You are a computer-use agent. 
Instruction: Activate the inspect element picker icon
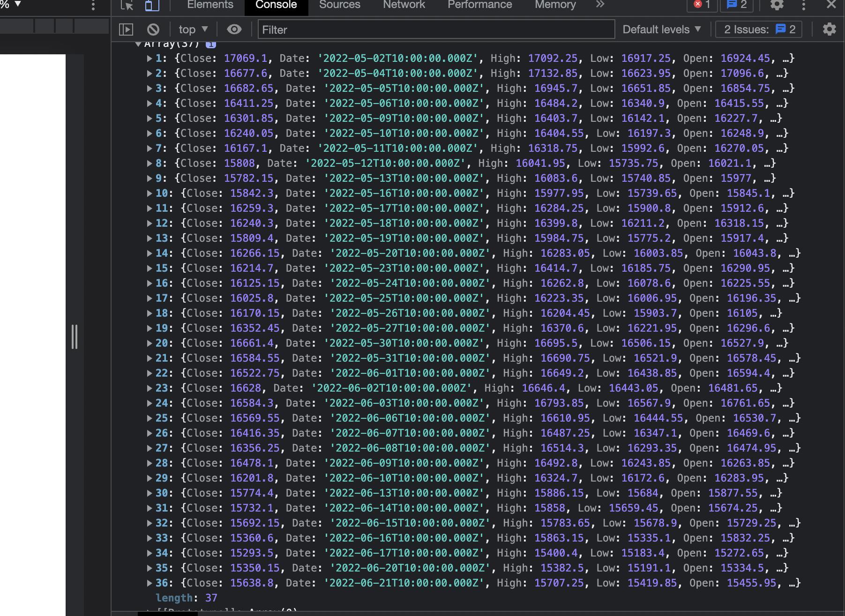pyautogui.click(x=127, y=5)
